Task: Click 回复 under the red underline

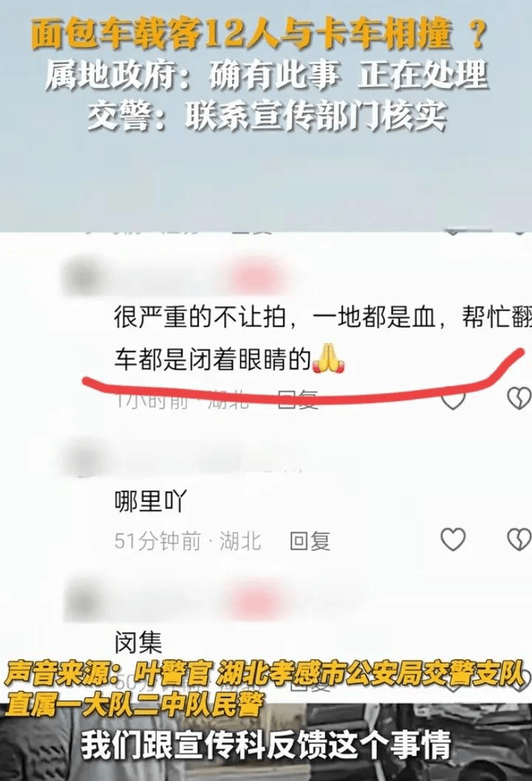Action: coord(297,400)
